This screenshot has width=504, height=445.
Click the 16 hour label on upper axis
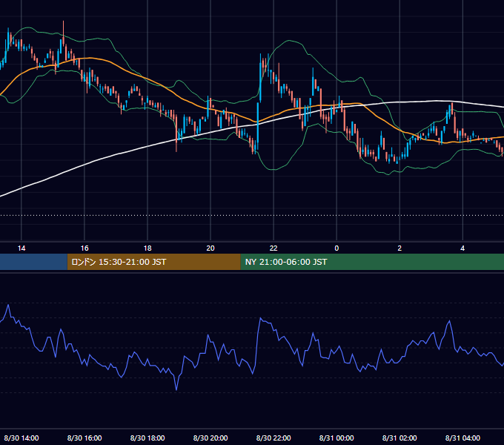tap(84, 248)
